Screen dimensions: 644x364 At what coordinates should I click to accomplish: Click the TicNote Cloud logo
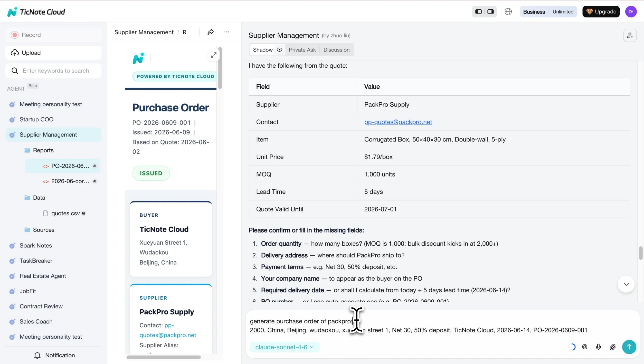(36, 12)
